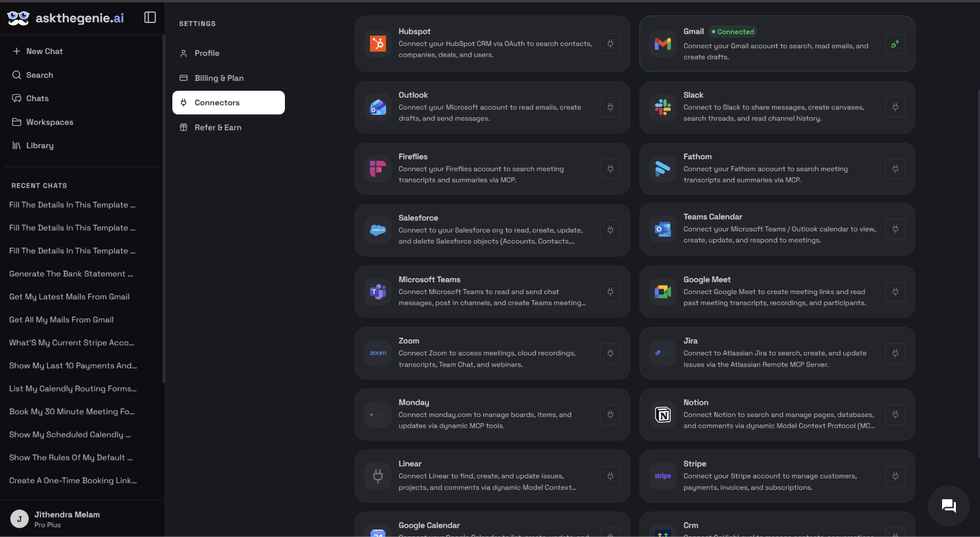Image resolution: width=980 pixels, height=537 pixels.
Task: Select the Connectors settings tab
Action: tap(229, 103)
